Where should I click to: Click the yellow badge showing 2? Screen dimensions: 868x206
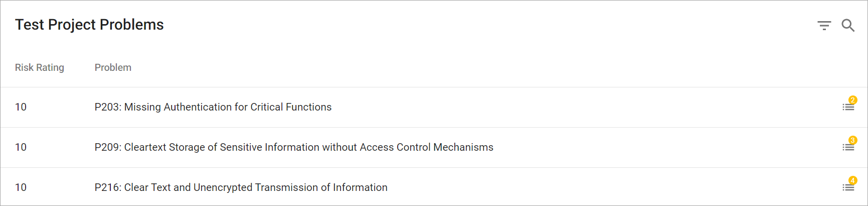pyautogui.click(x=852, y=100)
